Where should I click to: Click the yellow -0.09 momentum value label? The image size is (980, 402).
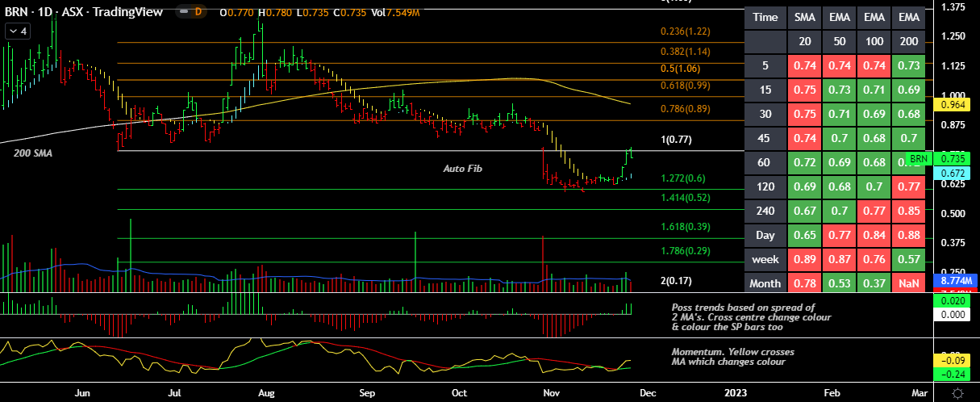[x=955, y=360]
